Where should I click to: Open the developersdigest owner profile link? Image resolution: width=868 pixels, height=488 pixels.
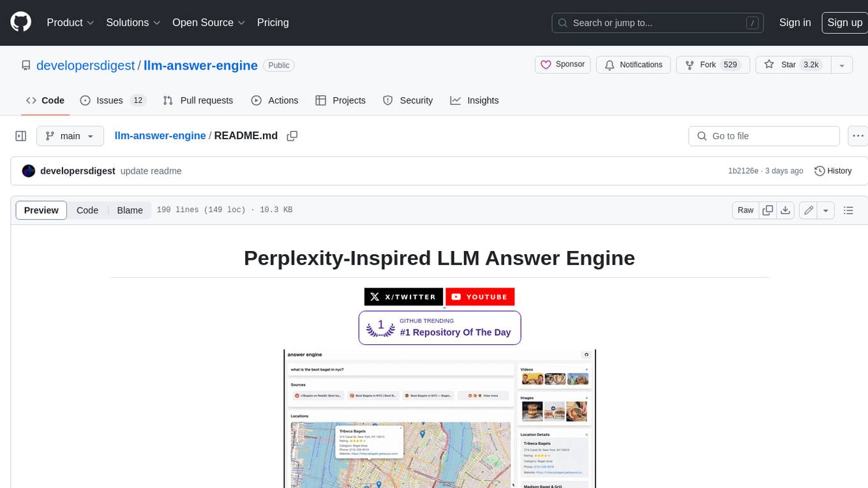tap(86, 65)
